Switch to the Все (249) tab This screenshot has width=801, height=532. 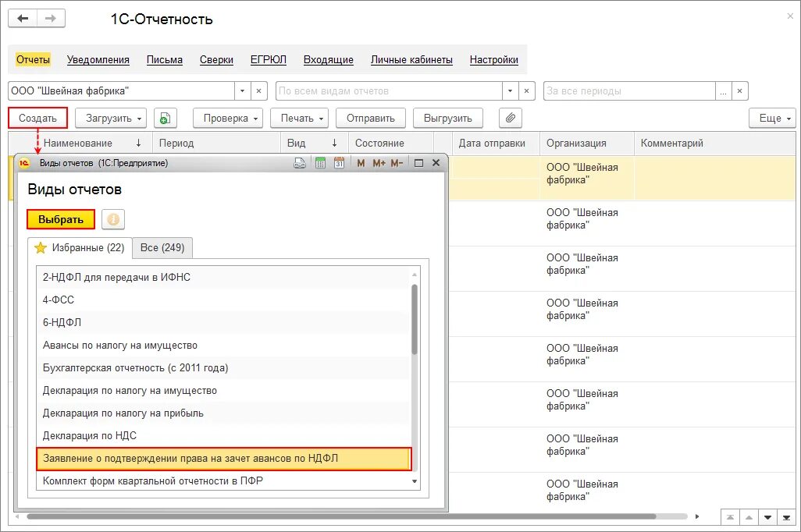[x=162, y=247]
